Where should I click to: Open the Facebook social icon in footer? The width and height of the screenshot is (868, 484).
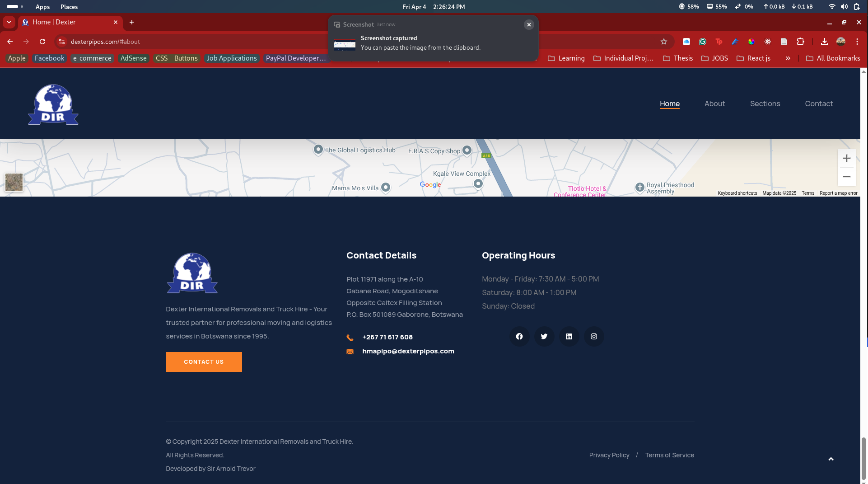click(519, 337)
